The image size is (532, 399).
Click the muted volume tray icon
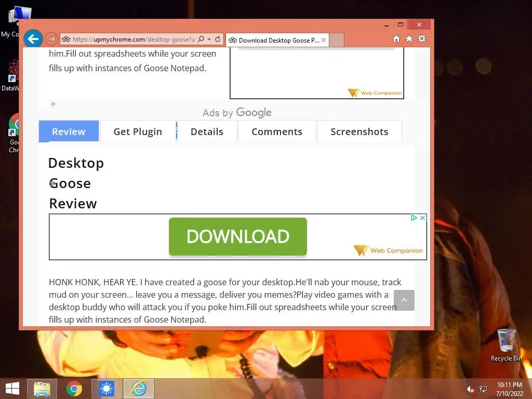(x=470, y=389)
